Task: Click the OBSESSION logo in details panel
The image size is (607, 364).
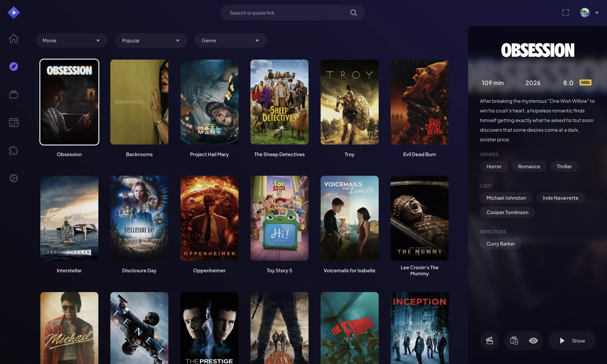Action: click(x=538, y=50)
